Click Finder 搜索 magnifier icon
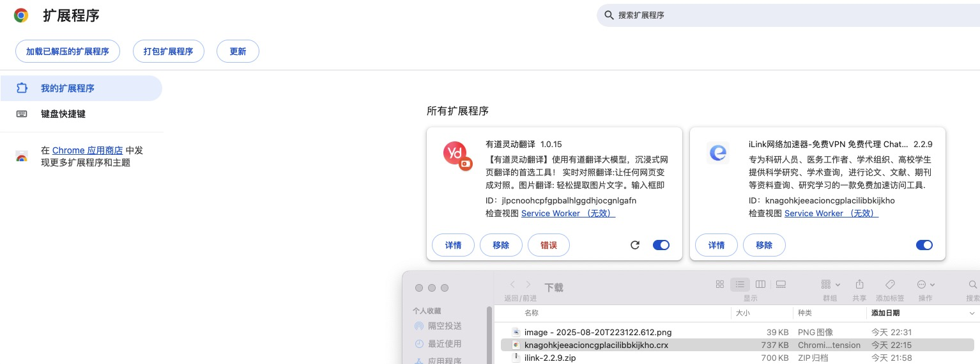The height and width of the screenshot is (364, 980). coord(973,284)
